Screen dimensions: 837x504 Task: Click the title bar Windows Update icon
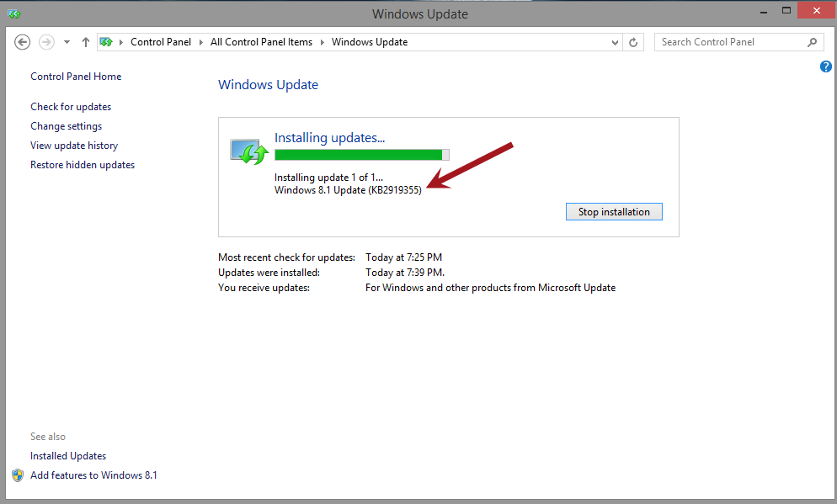click(14, 13)
